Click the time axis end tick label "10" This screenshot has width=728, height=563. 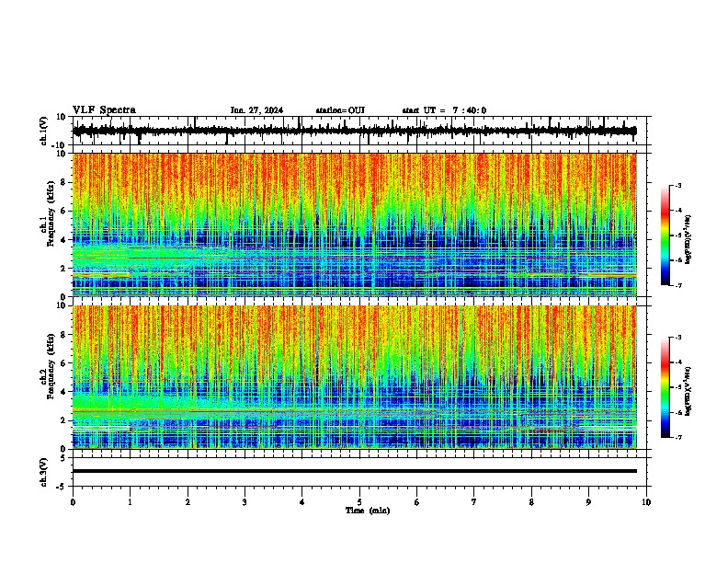(x=646, y=502)
